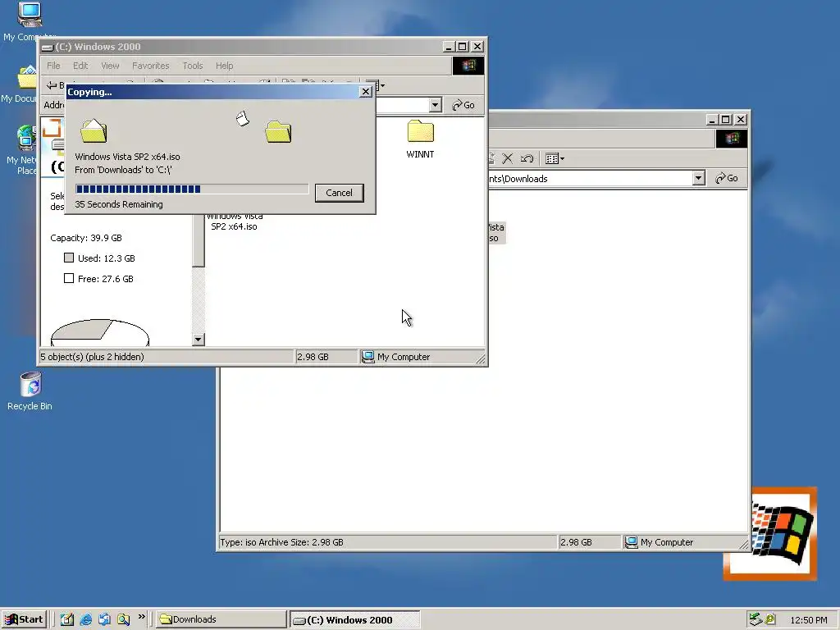Screen dimensions: 840x630
Task: Click the Downloads address path field
Action: (590, 178)
